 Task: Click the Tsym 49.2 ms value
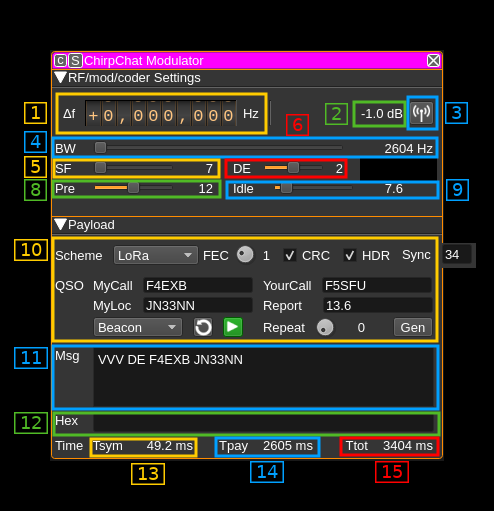(170, 446)
